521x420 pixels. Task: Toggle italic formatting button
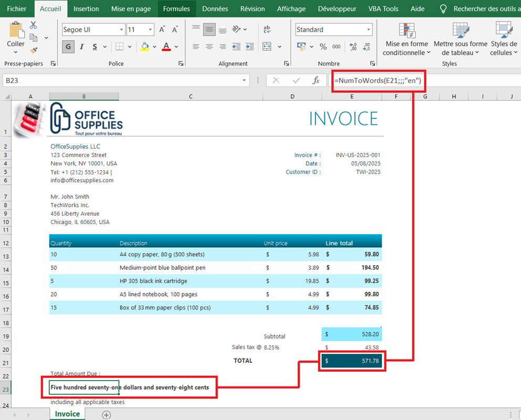(81, 47)
